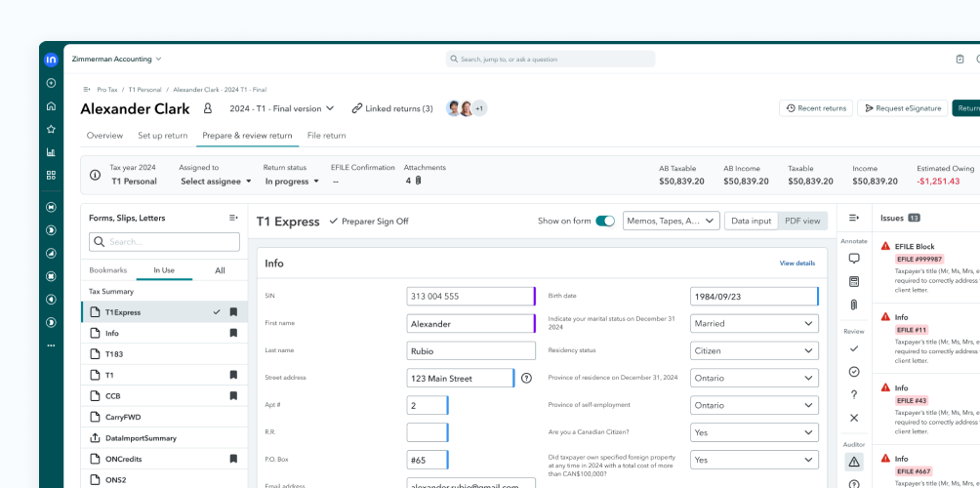Click the Intuit logo in the sidebar
Image resolution: width=980 pixels, height=488 pixels.
click(x=52, y=60)
